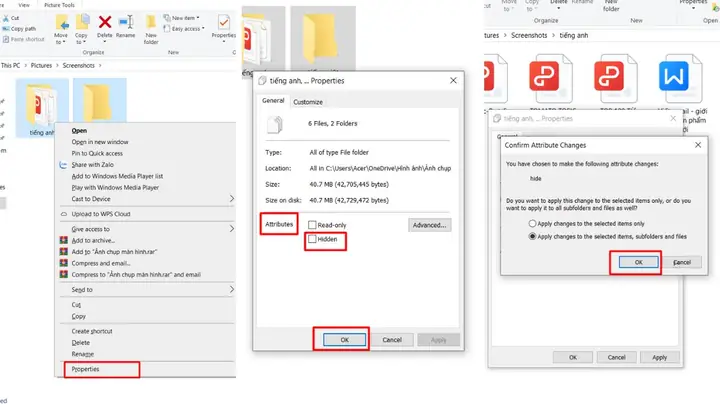This screenshot has width=720, height=405.
Task: Click This PC in the breadcrumb
Action: pyautogui.click(x=11, y=66)
